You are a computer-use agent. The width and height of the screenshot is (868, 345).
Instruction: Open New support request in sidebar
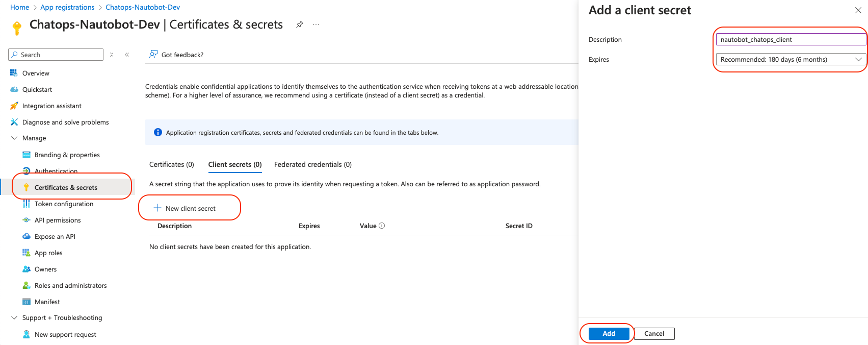click(65, 334)
